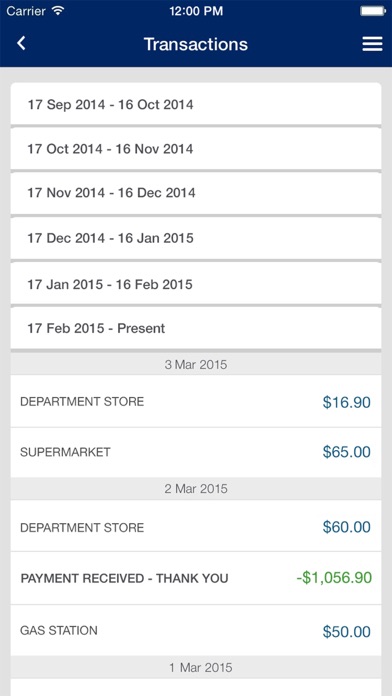
Task: Tap the back arrow icon
Action: click(21, 44)
